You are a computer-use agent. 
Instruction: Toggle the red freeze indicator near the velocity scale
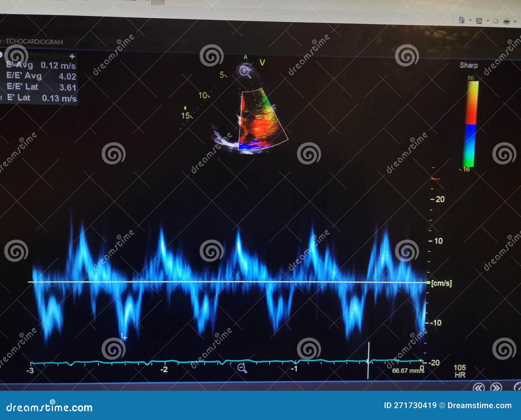tap(435, 178)
